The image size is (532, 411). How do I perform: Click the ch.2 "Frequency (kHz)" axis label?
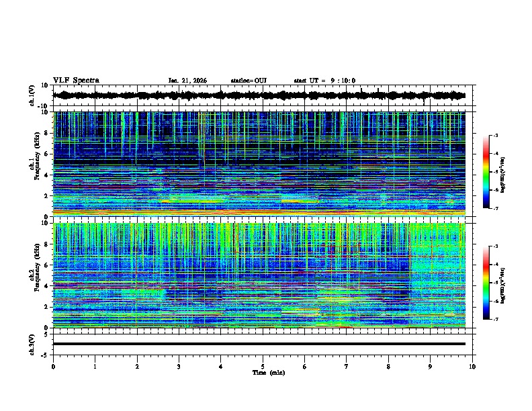coord(37,267)
